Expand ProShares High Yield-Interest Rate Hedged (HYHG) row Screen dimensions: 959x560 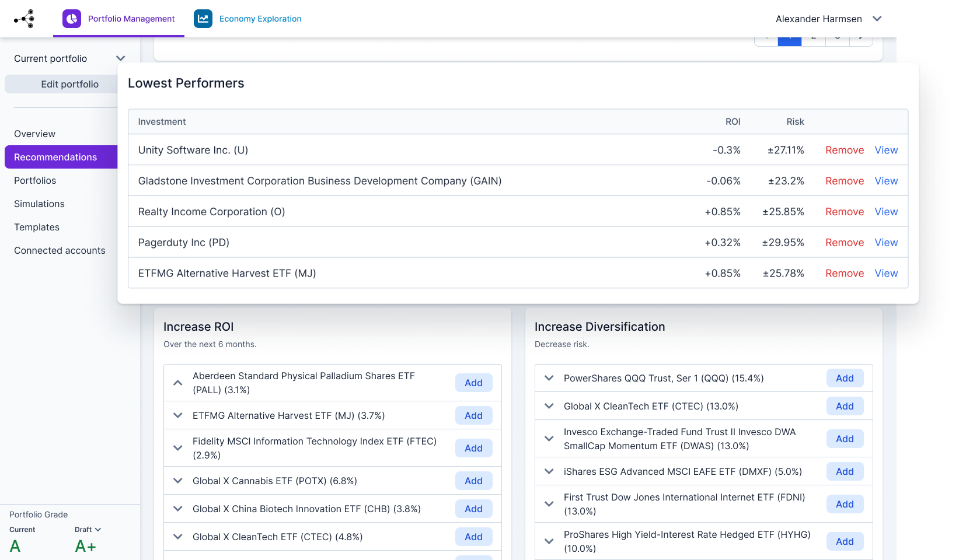click(x=549, y=541)
